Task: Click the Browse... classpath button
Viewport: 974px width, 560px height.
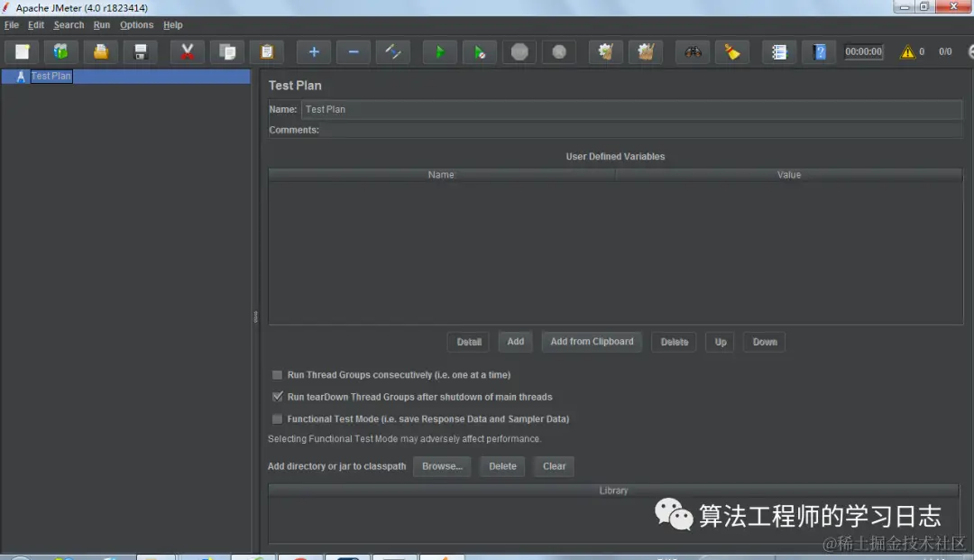Action: (x=442, y=466)
